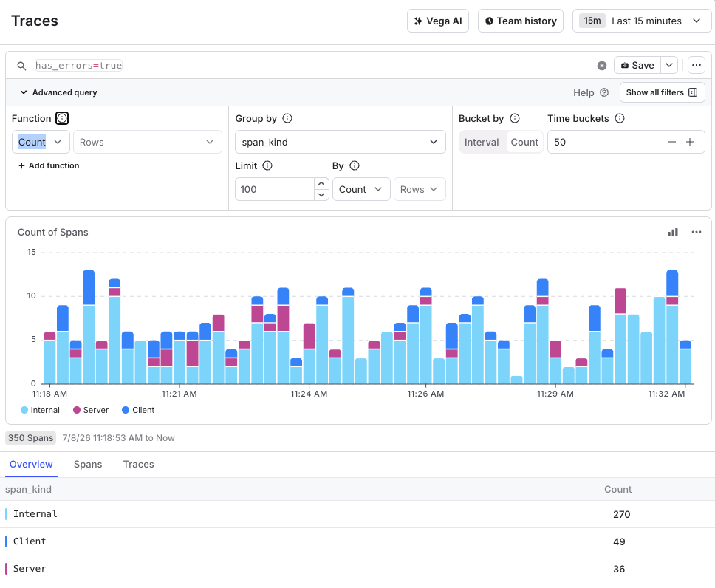Screen dimensions: 715x588
Task: Open the Function Rows dropdown
Action: (147, 143)
